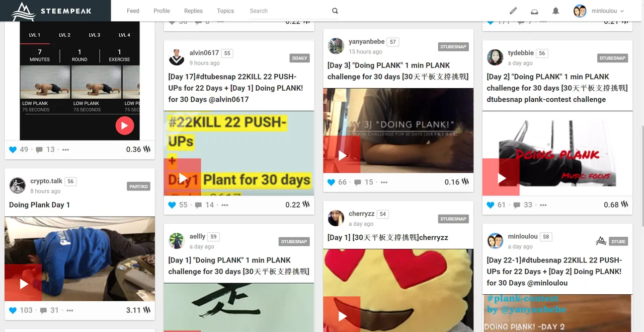This screenshot has height=332, width=644.
Task: Open the notifications bell
Action: [555, 11]
